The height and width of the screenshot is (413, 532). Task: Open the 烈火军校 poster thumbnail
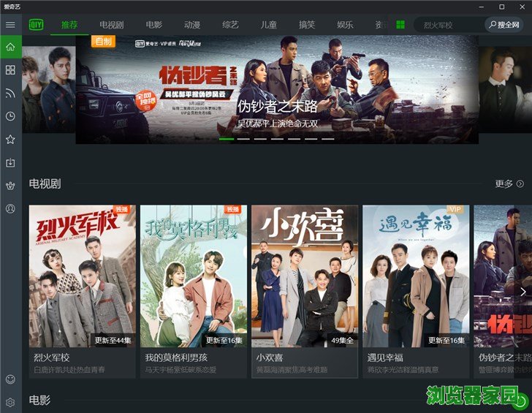83,276
